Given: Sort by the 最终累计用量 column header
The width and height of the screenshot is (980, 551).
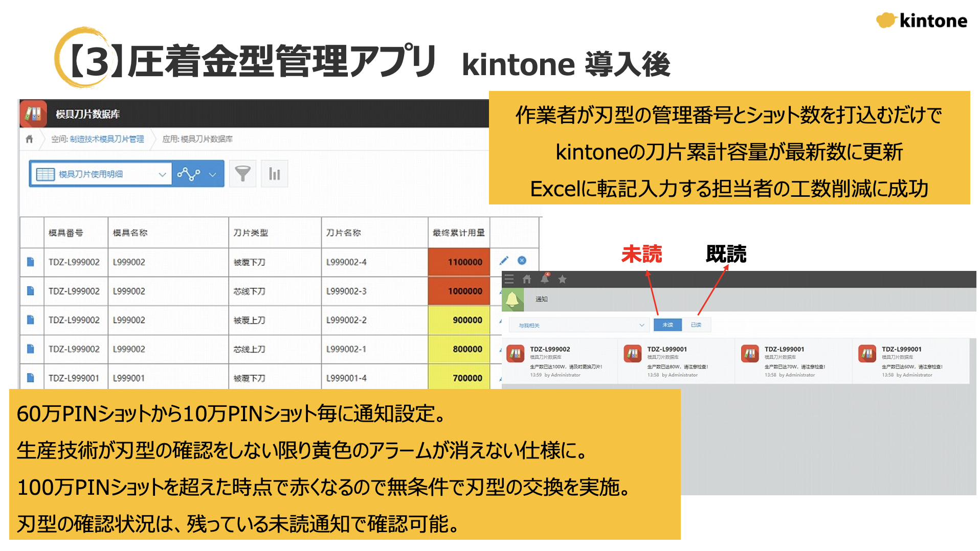Looking at the screenshot, I should (459, 233).
